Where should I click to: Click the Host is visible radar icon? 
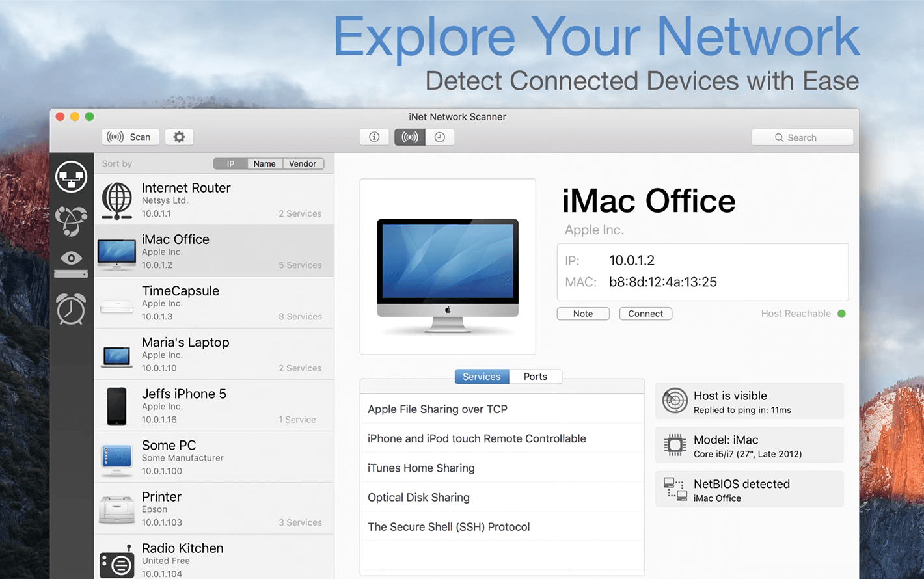pyautogui.click(x=675, y=401)
